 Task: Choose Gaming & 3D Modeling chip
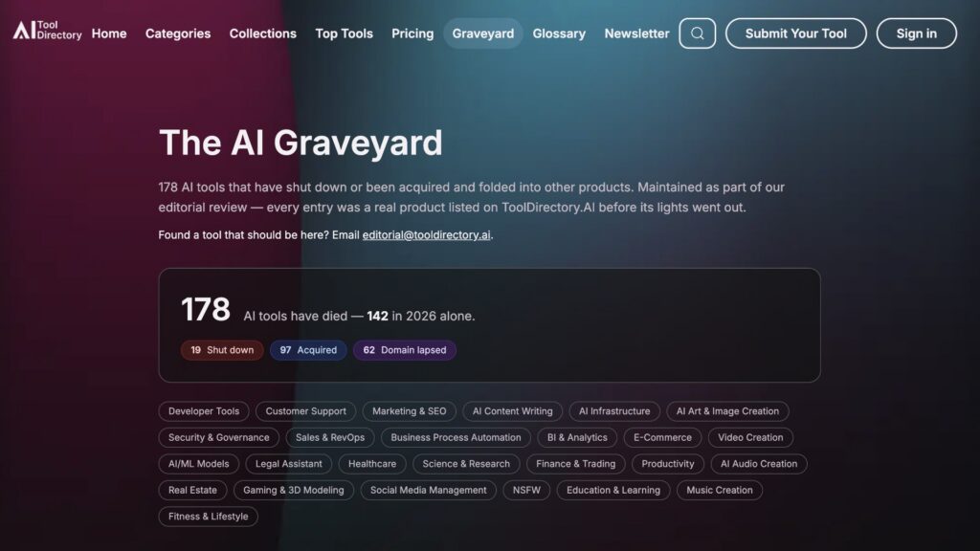pos(294,490)
